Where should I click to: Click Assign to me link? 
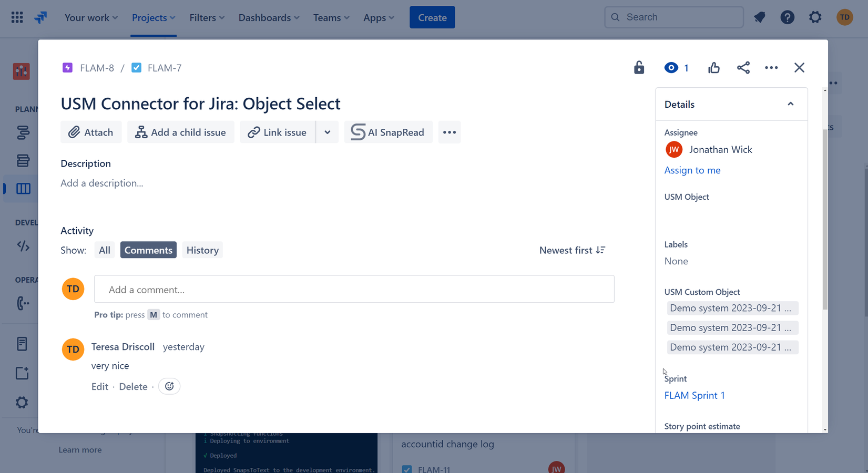coord(692,170)
